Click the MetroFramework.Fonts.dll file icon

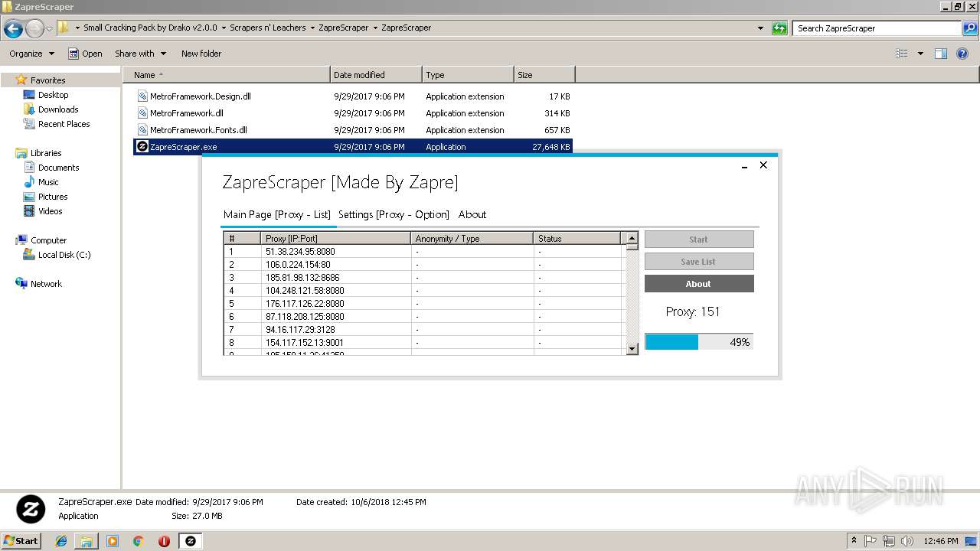[142, 130]
